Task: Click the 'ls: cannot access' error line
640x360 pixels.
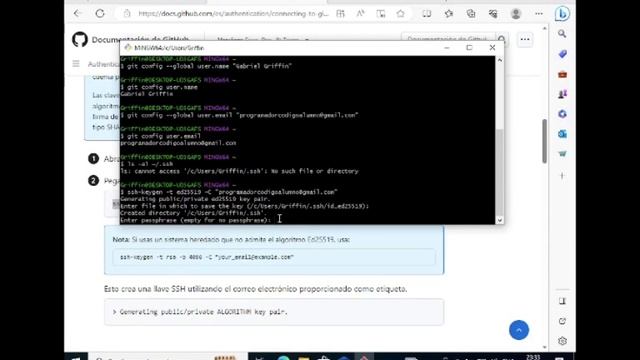Action: point(240,171)
